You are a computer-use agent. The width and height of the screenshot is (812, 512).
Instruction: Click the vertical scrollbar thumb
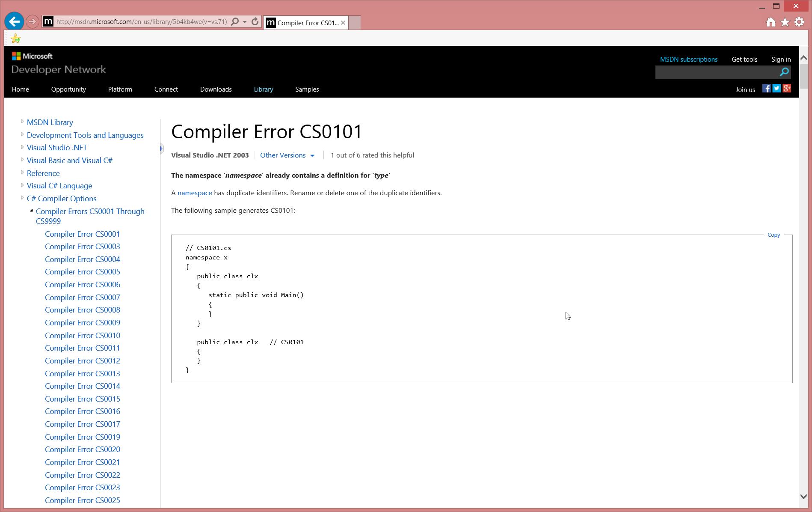pos(803,76)
